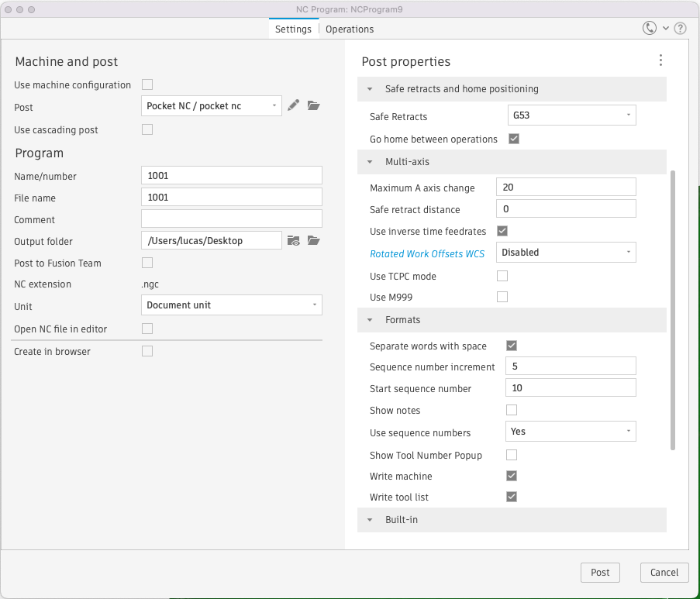This screenshot has width=700, height=599.
Task: Enable Use machine configuration checkbox
Action: 147,84
